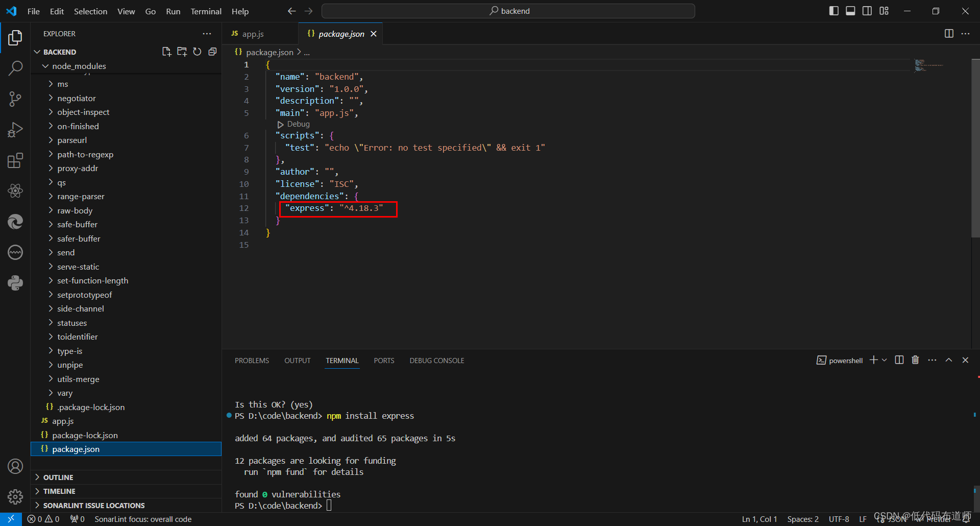Viewport: 980px width, 526px height.
Task: Open the Accounts icon
Action: (x=15, y=466)
